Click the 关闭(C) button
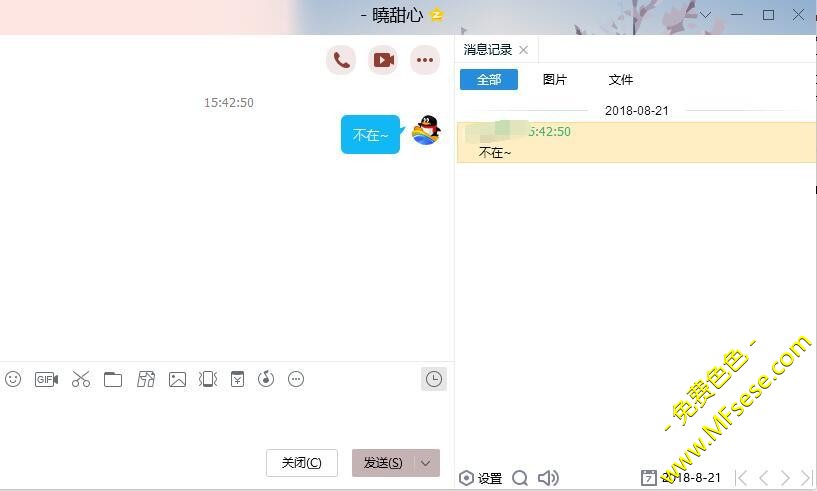The width and height of the screenshot is (817, 491). [301, 463]
